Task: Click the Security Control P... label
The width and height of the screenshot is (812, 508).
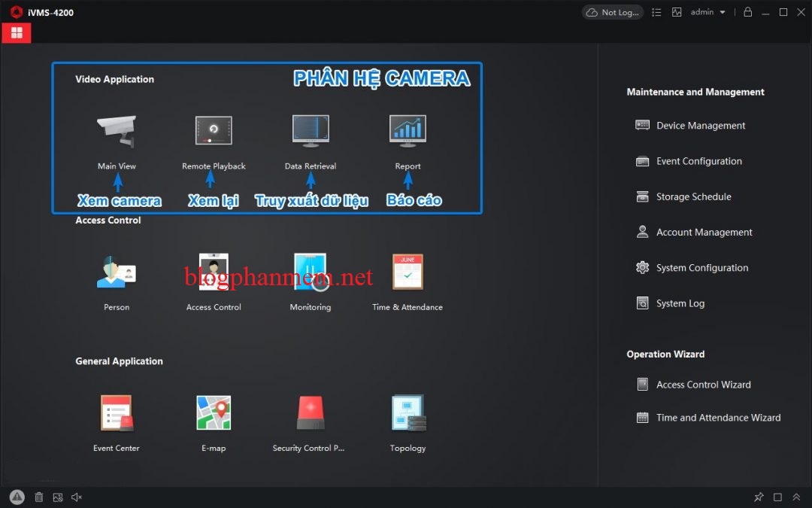Action: click(x=309, y=448)
